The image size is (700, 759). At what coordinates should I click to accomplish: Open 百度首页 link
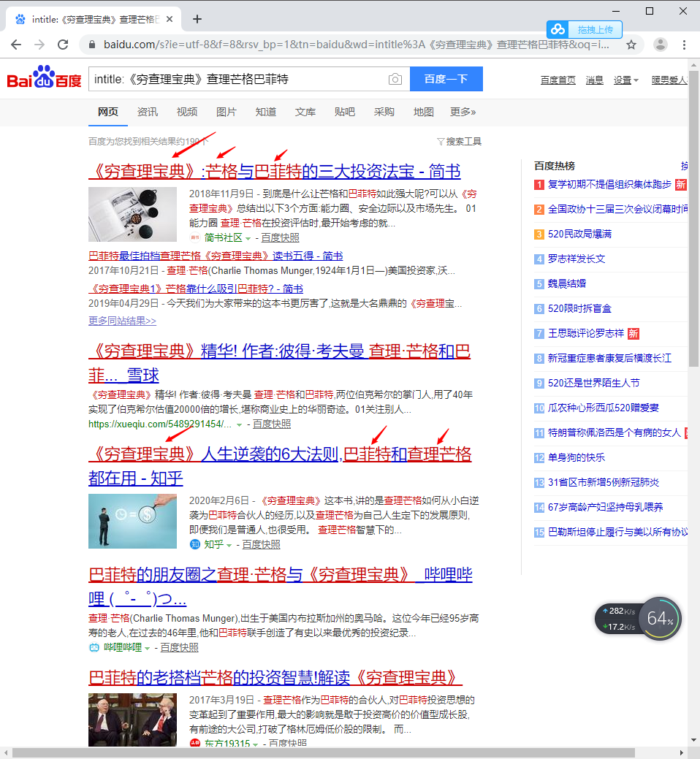[558, 80]
